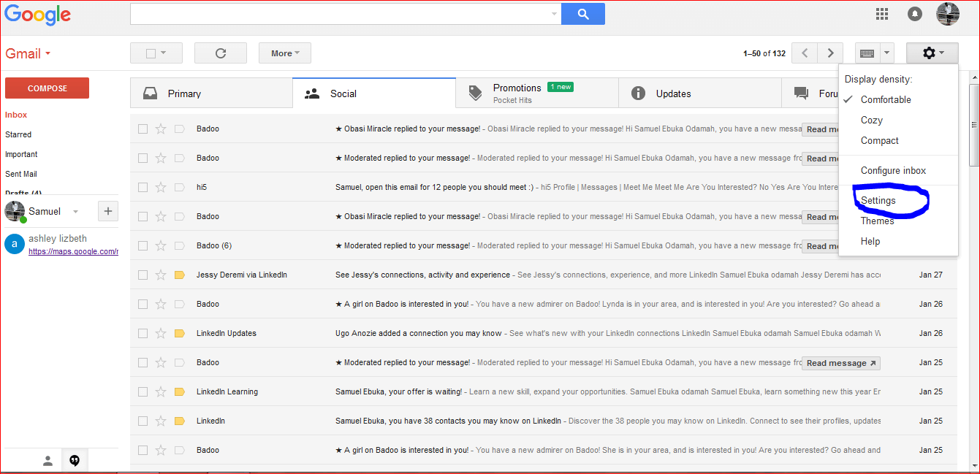980x474 pixels.
Task: Start a new chat with plus button
Action: pyautogui.click(x=108, y=211)
